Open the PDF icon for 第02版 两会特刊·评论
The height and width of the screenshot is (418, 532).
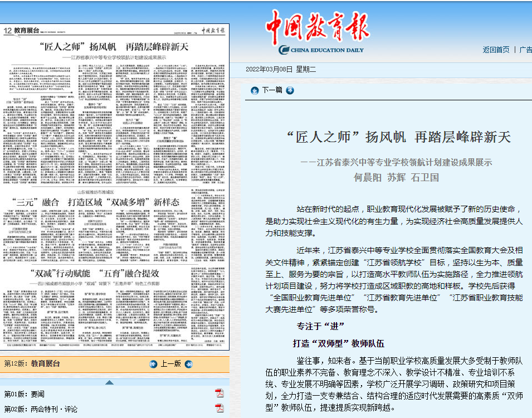219,409
